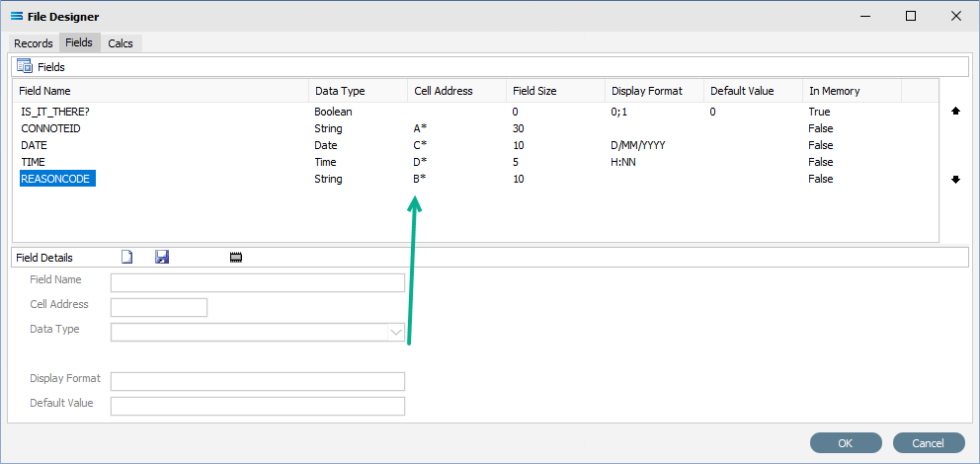Click the True in-memory value

coord(819,112)
